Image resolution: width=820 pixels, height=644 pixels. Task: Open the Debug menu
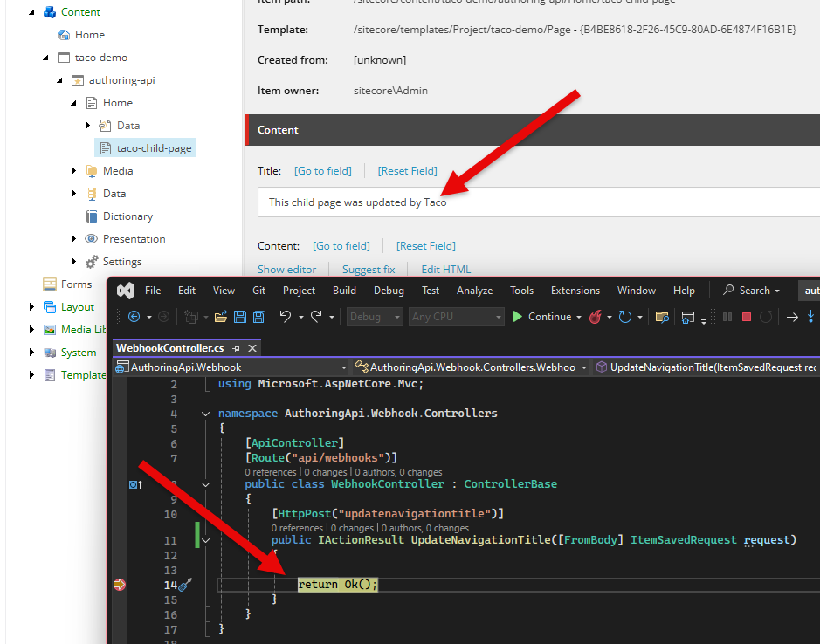pos(389,291)
